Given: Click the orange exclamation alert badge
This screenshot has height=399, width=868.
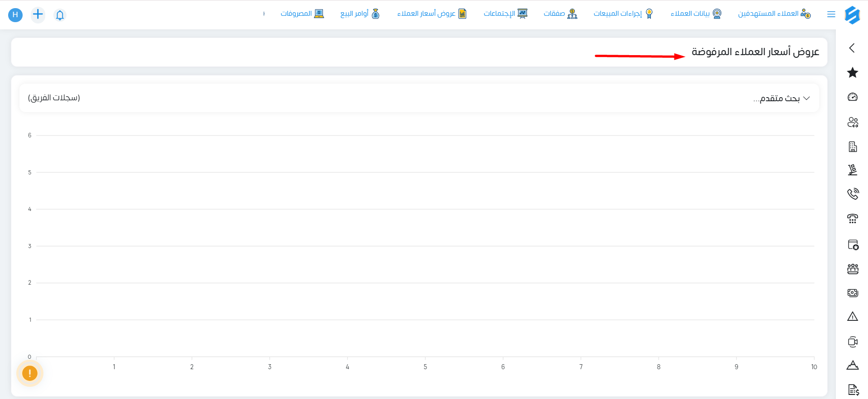Looking at the screenshot, I should (x=30, y=373).
